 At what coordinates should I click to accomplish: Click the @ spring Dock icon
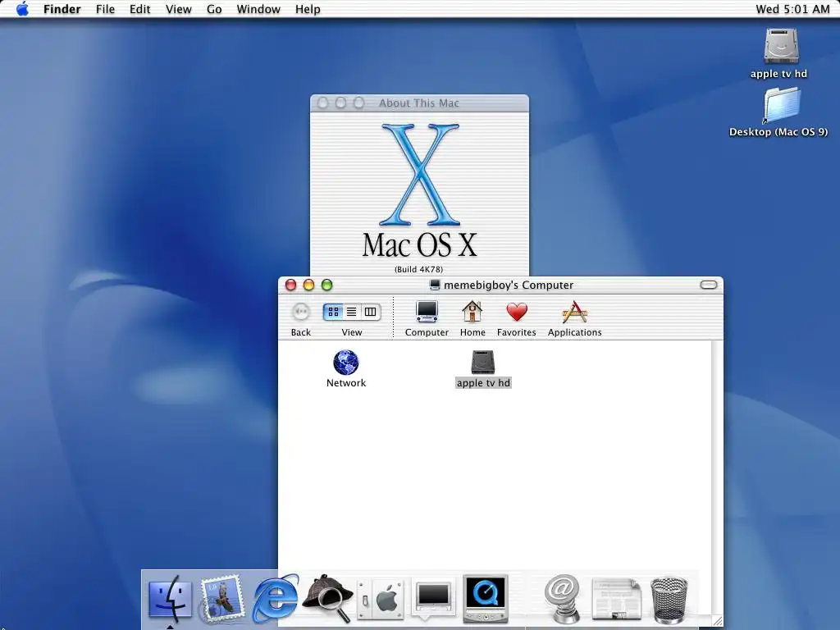(x=562, y=598)
